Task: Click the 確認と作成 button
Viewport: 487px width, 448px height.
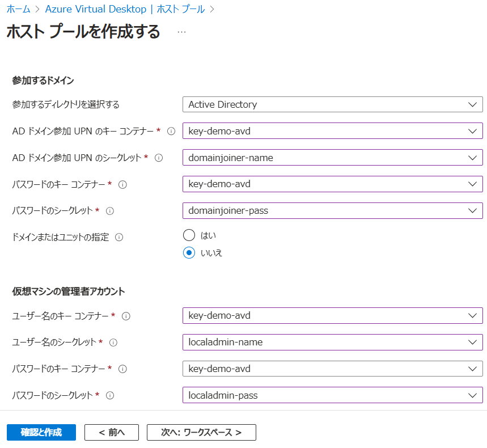Action: click(x=41, y=432)
